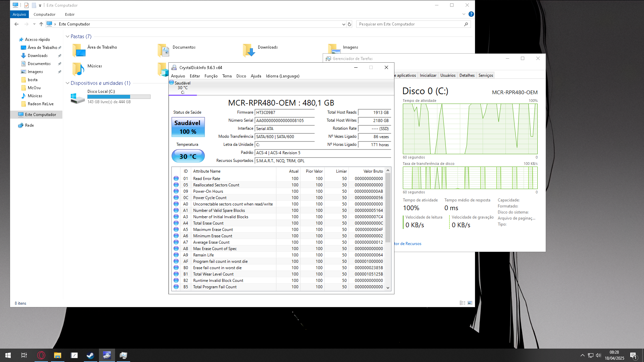Click the Saudável 100 % health status button
644x362 pixels.
point(188,127)
